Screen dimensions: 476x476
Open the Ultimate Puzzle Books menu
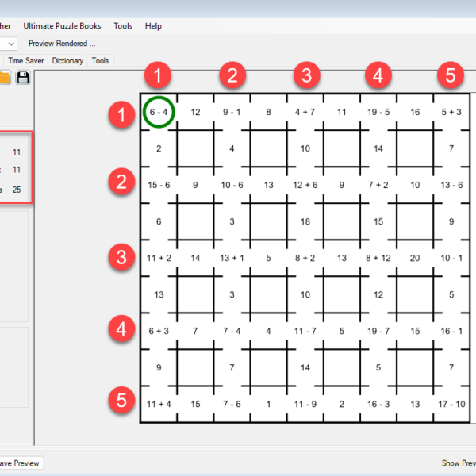[62, 26]
